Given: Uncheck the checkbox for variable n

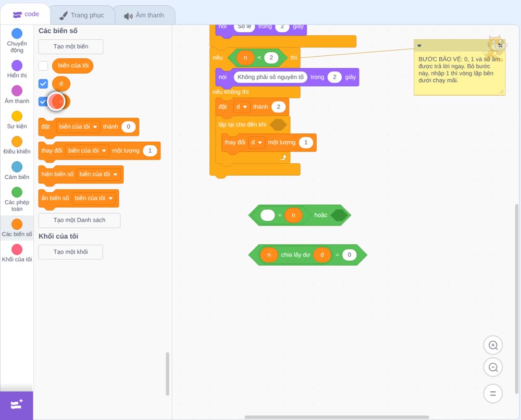Looking at the screenshot, I should pos(43,101).
